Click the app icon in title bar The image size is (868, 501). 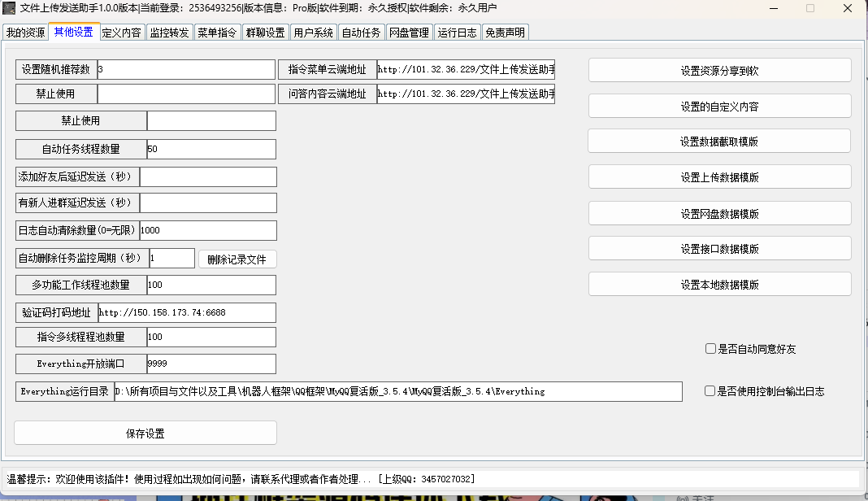pos(10,8)
